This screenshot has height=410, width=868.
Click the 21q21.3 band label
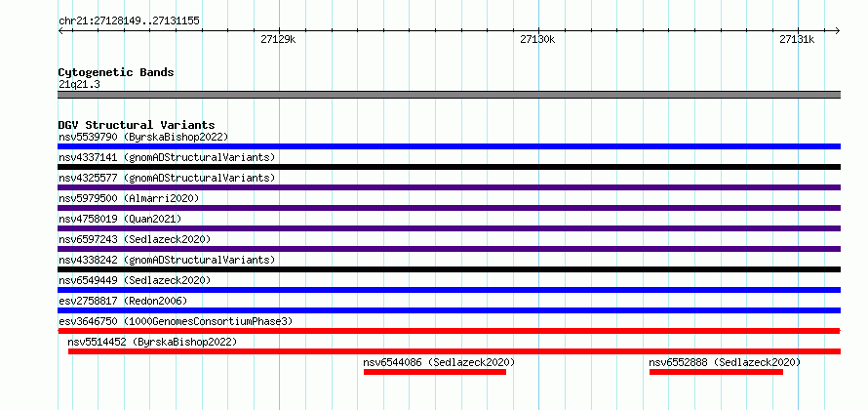79,84
